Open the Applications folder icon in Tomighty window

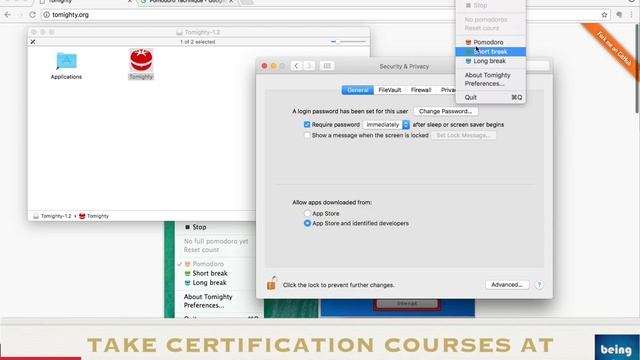coord(67,61)
